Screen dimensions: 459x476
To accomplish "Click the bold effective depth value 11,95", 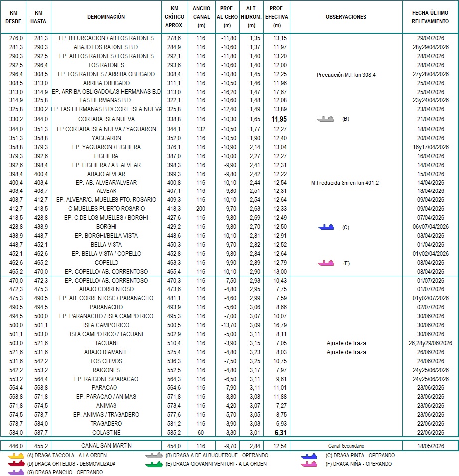I will [279, 119].
